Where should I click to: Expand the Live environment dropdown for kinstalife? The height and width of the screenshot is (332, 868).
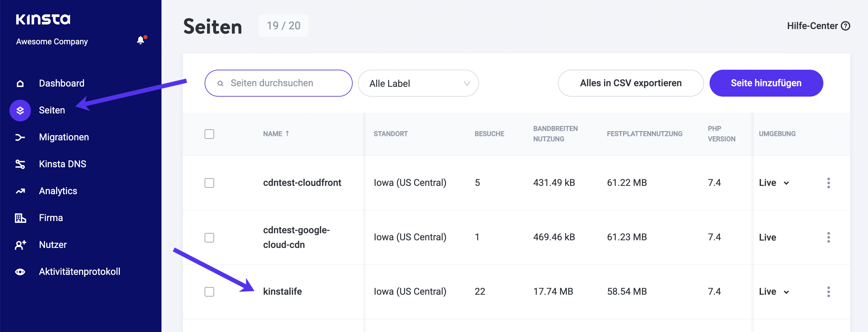pyautogui.click(x=786, y=292)
